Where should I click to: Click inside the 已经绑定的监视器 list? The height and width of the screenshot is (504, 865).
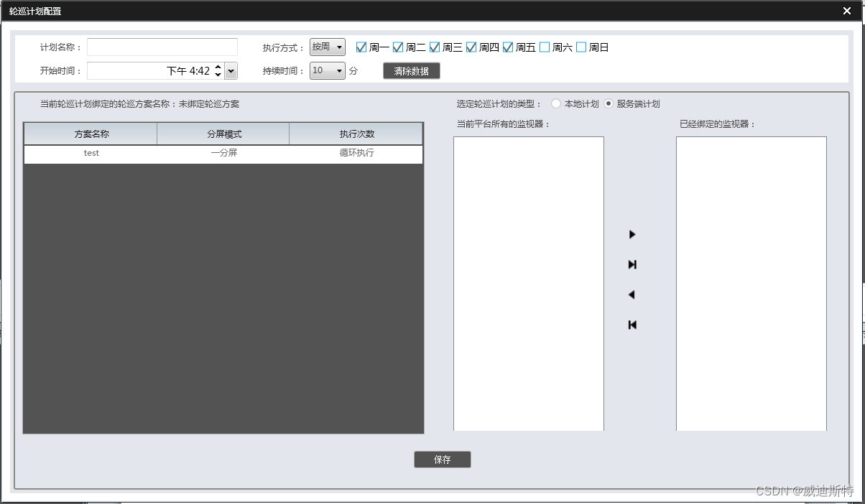[x=751, y=284]
